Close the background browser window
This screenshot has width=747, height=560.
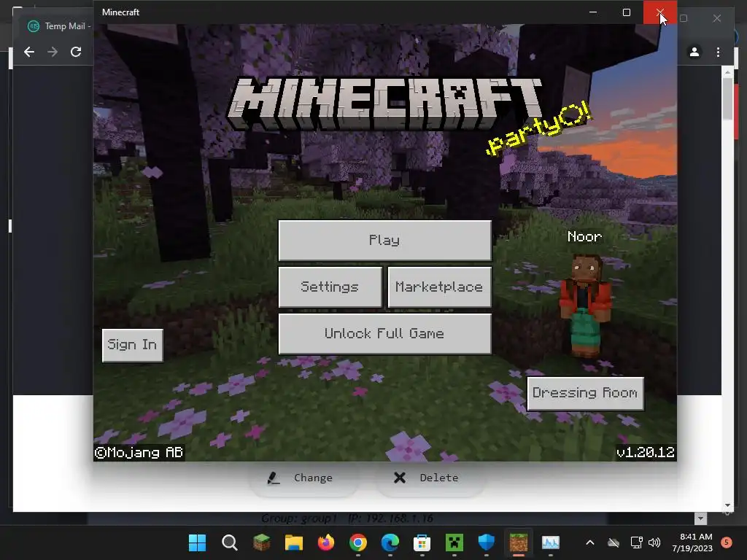coord(717,18)
